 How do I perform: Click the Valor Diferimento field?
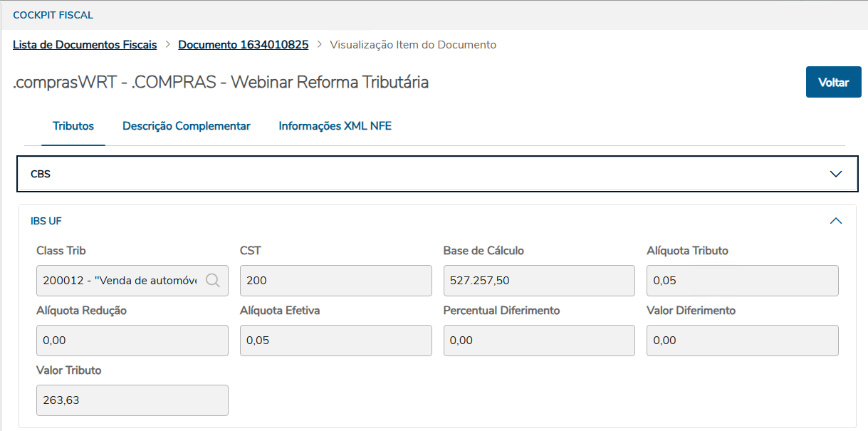click(x=742, y=341)
